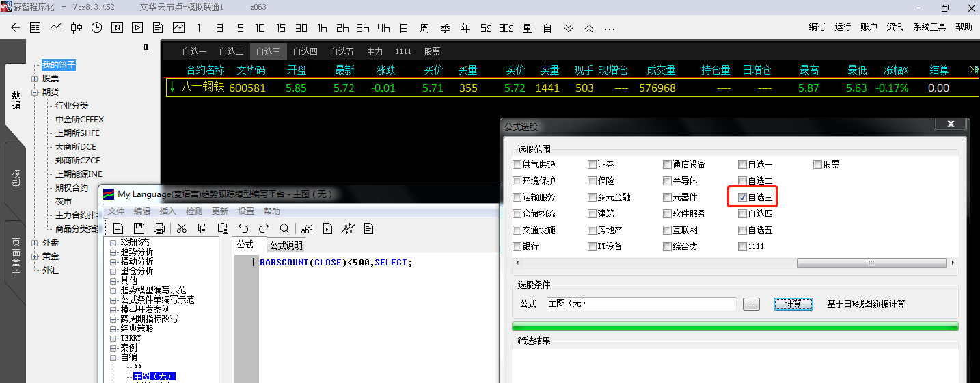The image size is (980, 383).
Task: Expand the 趋势分析 tree node
Action: click(113, 252)
